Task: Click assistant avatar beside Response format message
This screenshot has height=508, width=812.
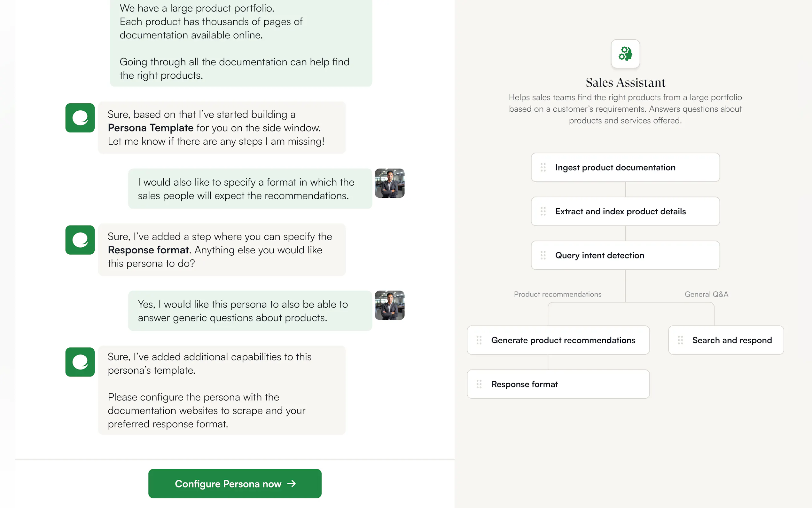Action: pyautogui.click(x=80, y=240)
